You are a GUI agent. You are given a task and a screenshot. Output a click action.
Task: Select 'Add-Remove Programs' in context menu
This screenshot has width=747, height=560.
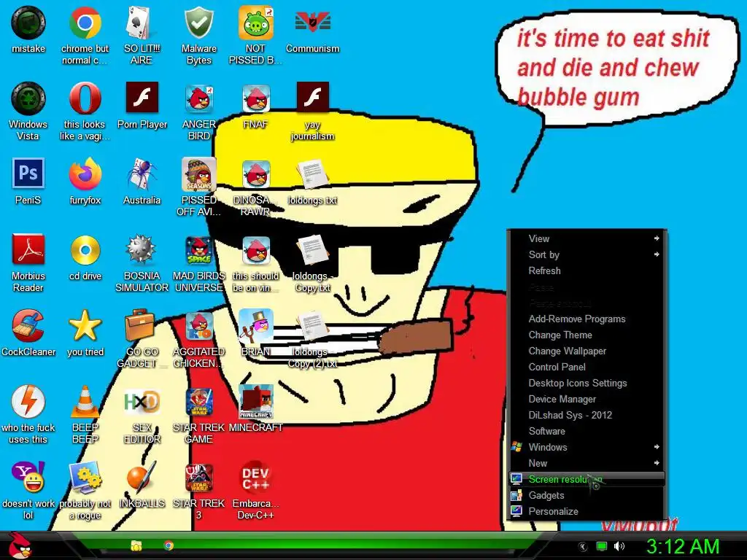(587, 319)
